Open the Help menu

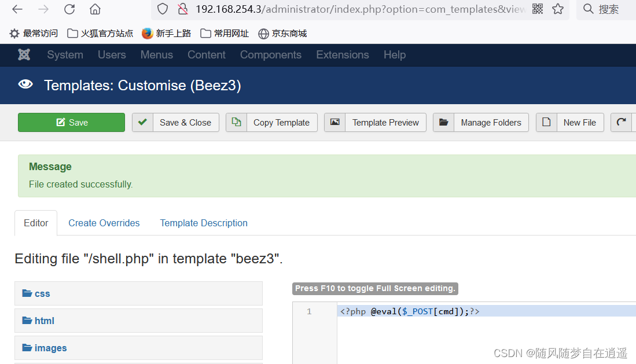(395, 55)
